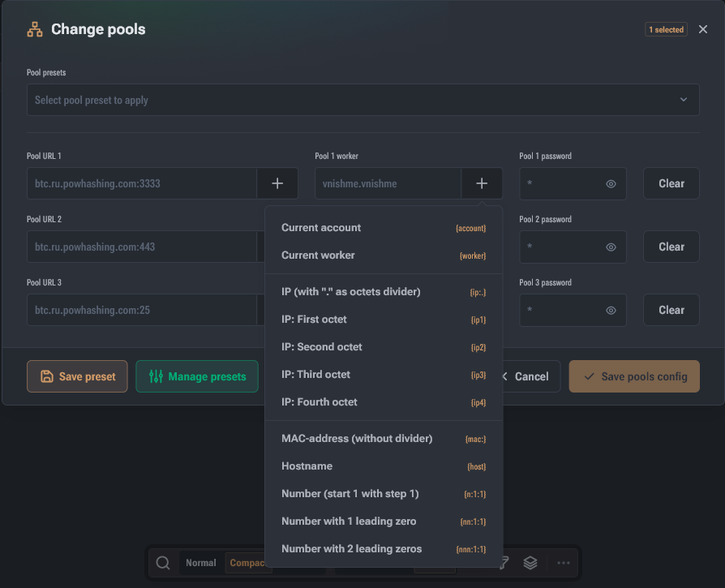Open Select pool preset to apply combo box
Image resolution: width=725 pixels, height=588 pixels.
[363, 100]
